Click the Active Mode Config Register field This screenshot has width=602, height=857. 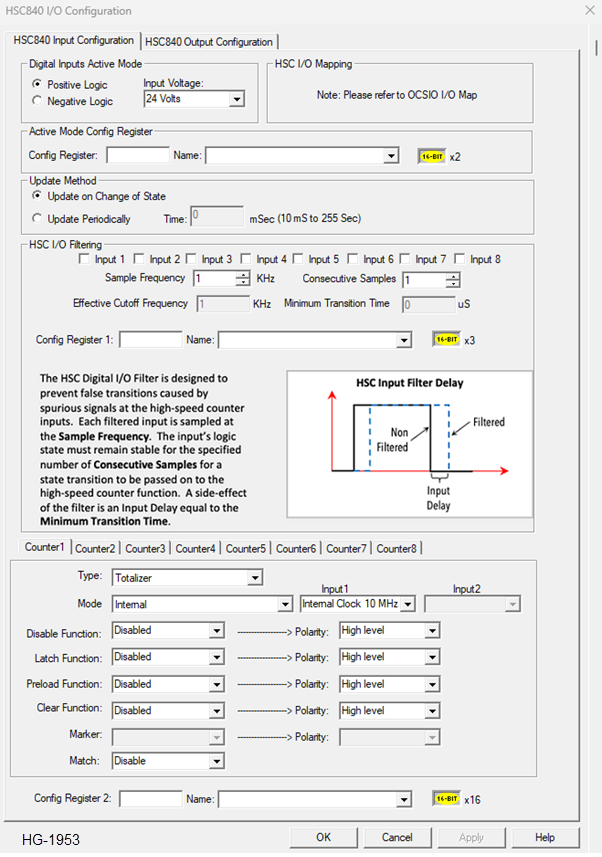point(138,155)
